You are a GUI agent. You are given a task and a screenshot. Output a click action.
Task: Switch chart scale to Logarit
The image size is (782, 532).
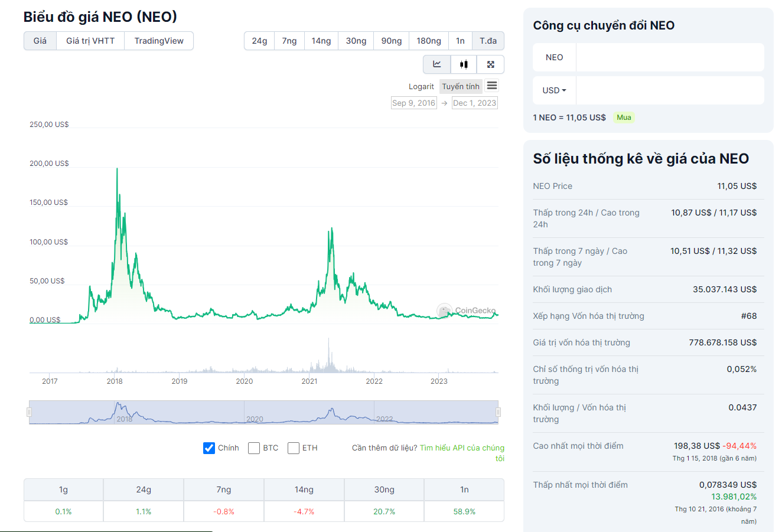coord(421,86)
